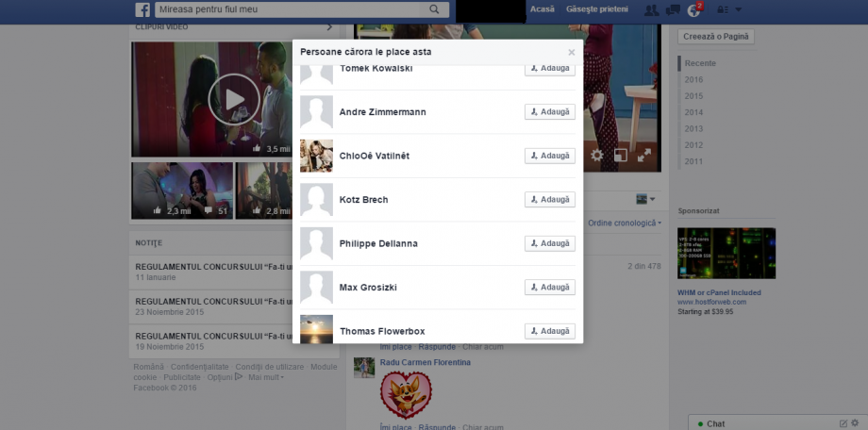Open Română language footer link
This screenshot has width=868, height=430.
point(148,367)
